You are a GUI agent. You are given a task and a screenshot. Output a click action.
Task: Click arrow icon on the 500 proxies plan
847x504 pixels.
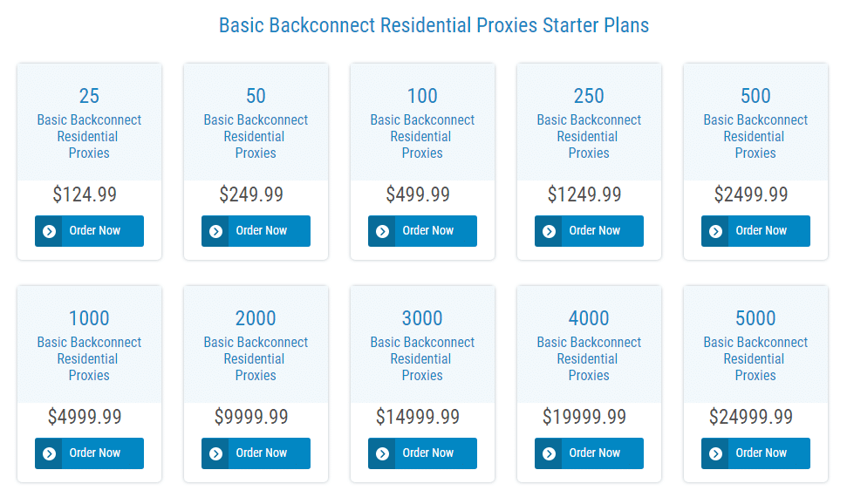click(x=716, y=232)
